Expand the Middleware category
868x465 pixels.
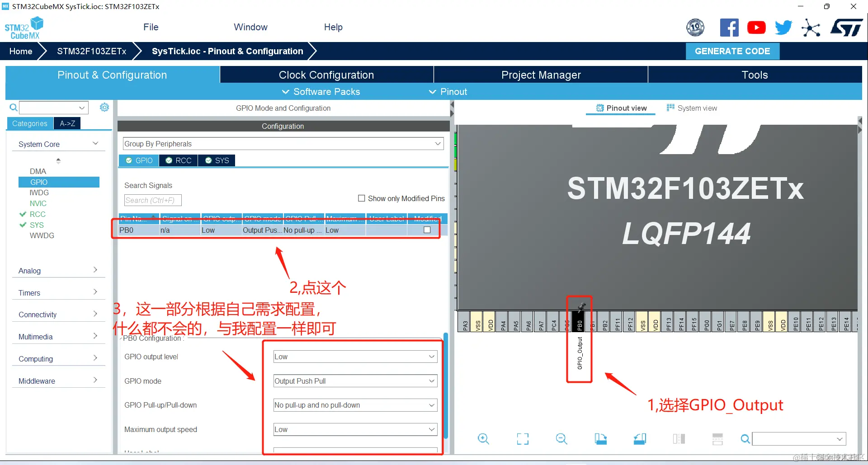tap(58, 380)
